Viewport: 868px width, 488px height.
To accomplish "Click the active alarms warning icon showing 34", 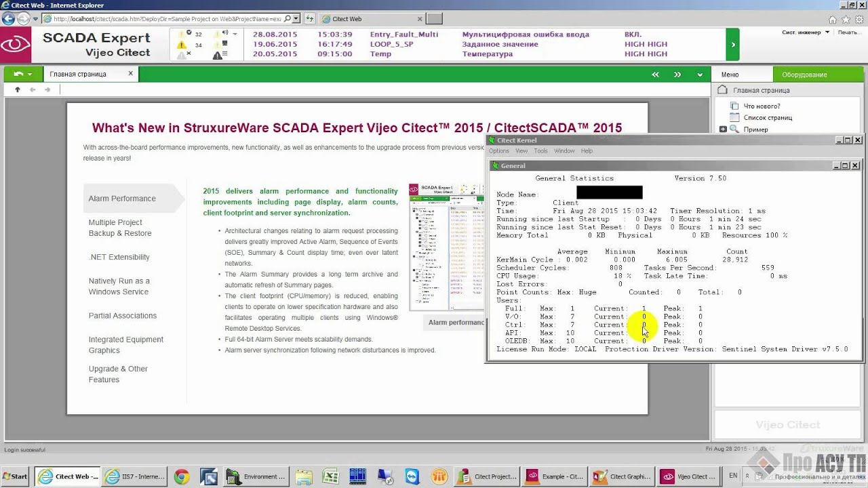I will tap(182, 45).
